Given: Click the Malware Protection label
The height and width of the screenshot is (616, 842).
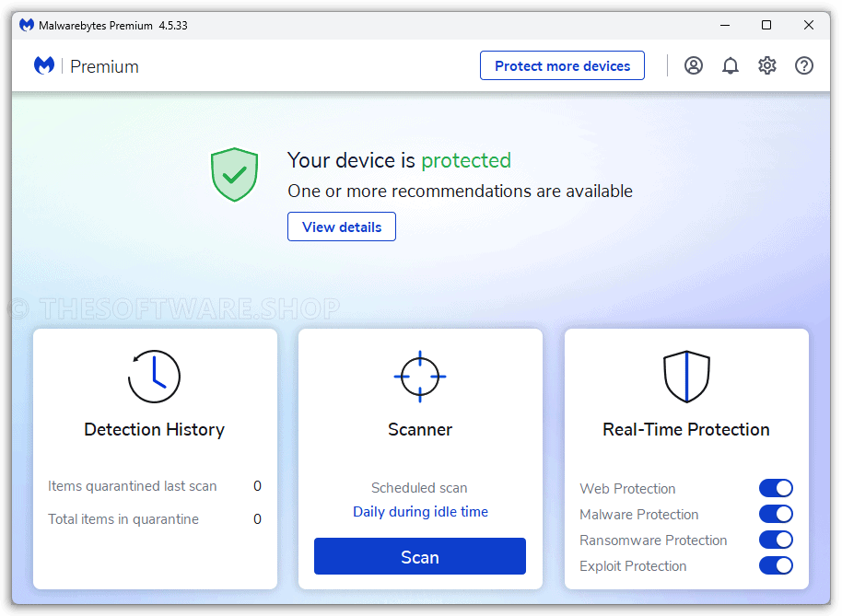Looking at the screenshot, I should [x=639, y=514].
